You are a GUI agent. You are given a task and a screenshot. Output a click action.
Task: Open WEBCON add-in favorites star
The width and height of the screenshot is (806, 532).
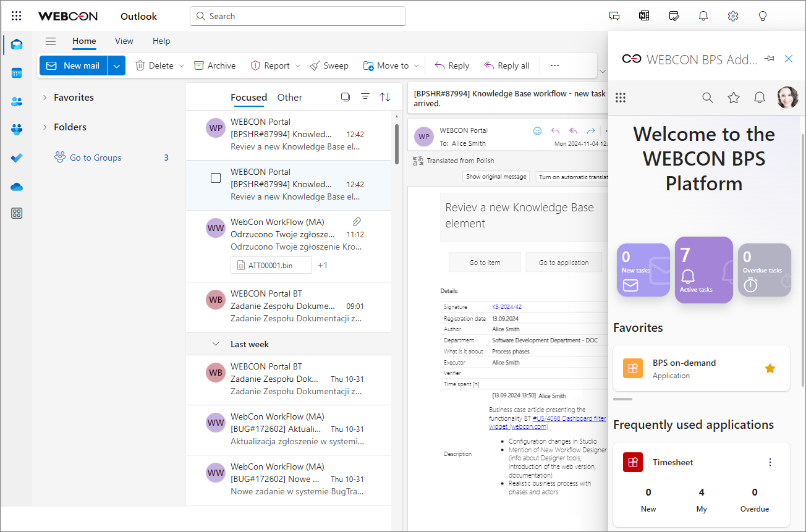point(734,98)
